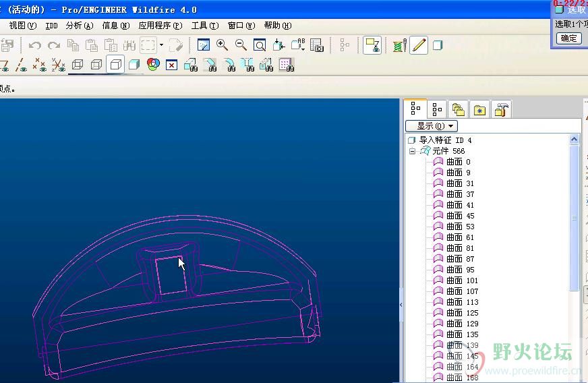Open the saved view list icon
This screenshot has width=588, height=383.
298,45
